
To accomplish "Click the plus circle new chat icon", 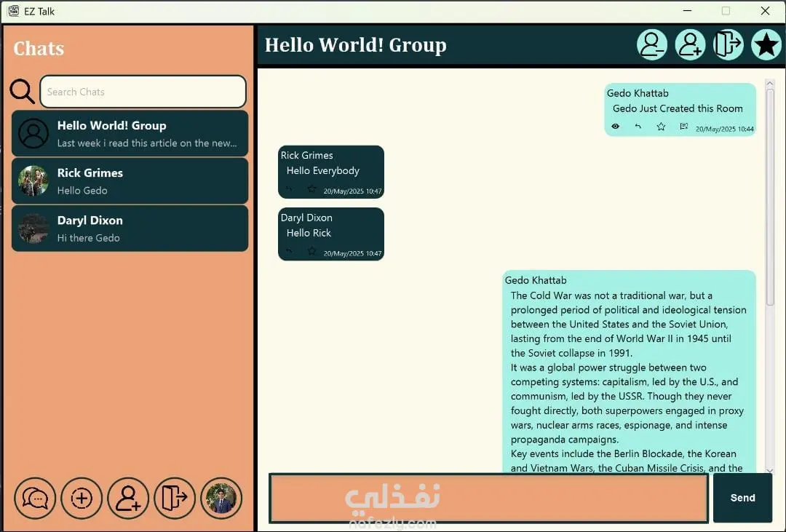I will (82, 498).
